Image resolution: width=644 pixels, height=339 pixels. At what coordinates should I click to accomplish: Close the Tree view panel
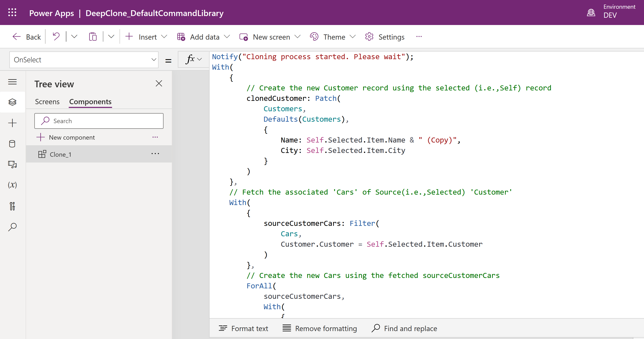click(159, 84)
